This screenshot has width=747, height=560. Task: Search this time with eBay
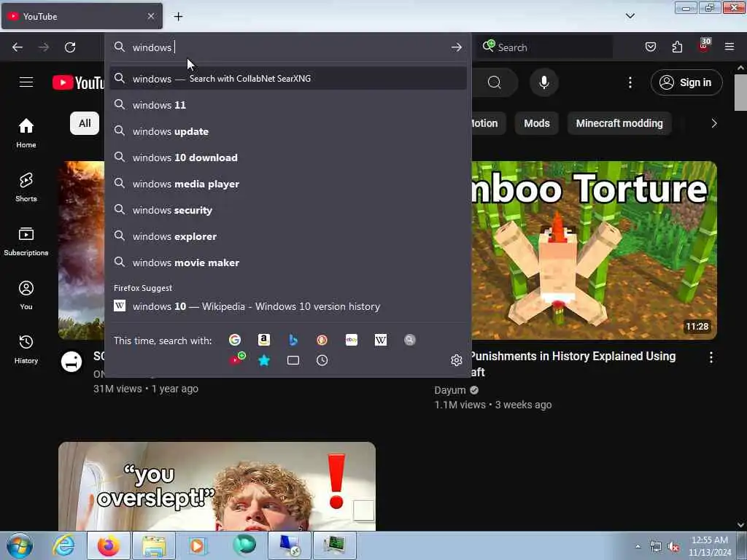(x=352, y=340)
